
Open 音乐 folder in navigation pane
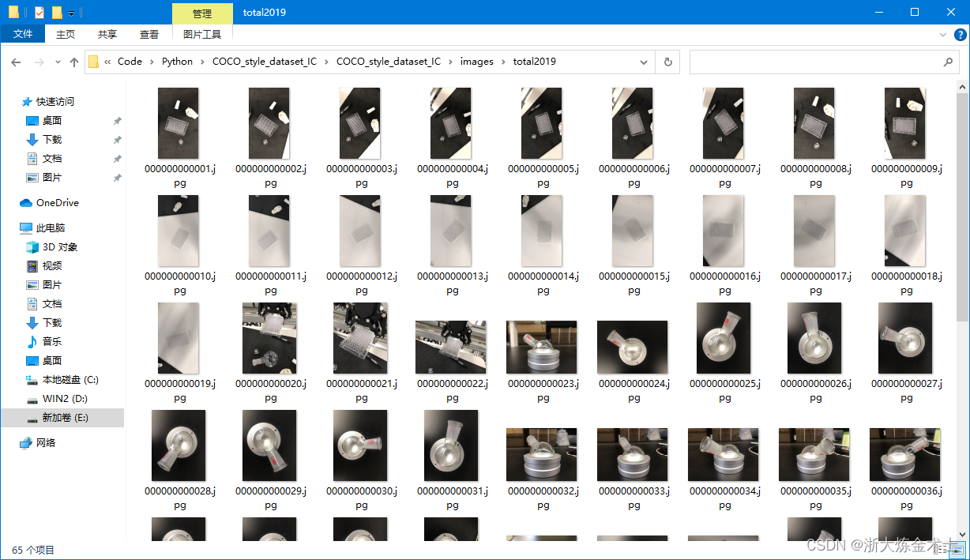[x=52, y=342]
